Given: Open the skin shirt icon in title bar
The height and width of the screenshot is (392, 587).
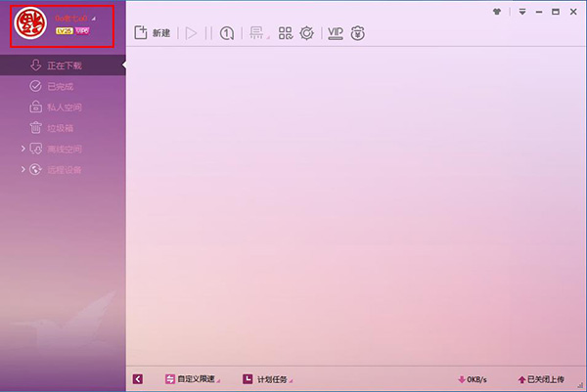Looking at the screenshot, I should (x=499, y=11).
